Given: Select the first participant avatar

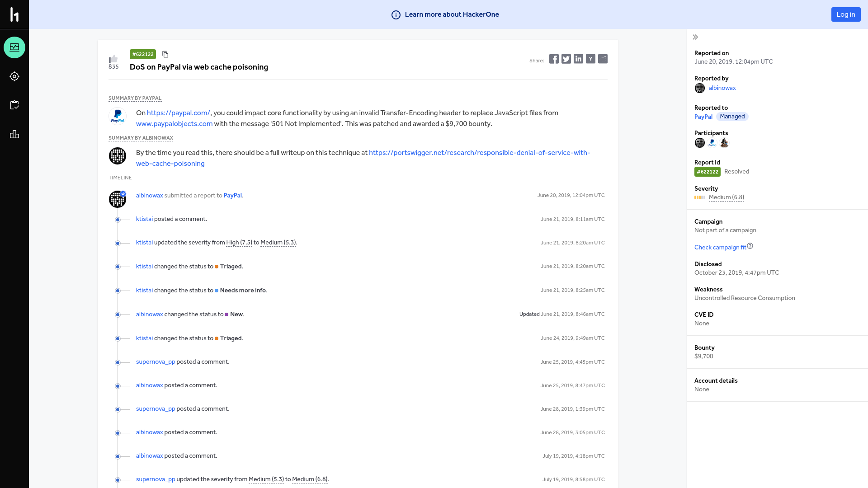Looking at the screenshot, I should click(700, 143).
